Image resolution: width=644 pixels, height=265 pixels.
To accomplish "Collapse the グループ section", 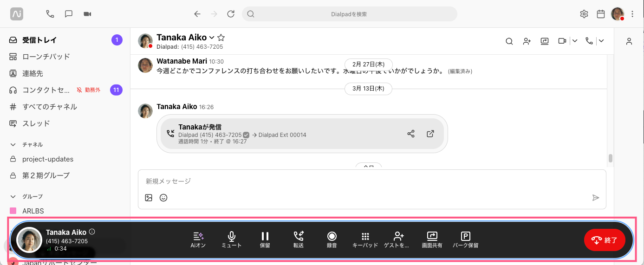I will [13, 196].
